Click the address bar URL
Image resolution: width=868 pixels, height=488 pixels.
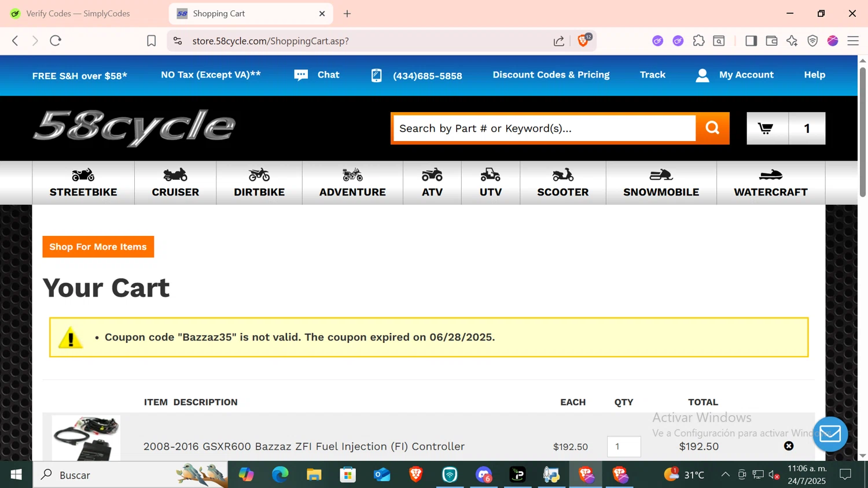pyautogui.click(x=271, y=41)
